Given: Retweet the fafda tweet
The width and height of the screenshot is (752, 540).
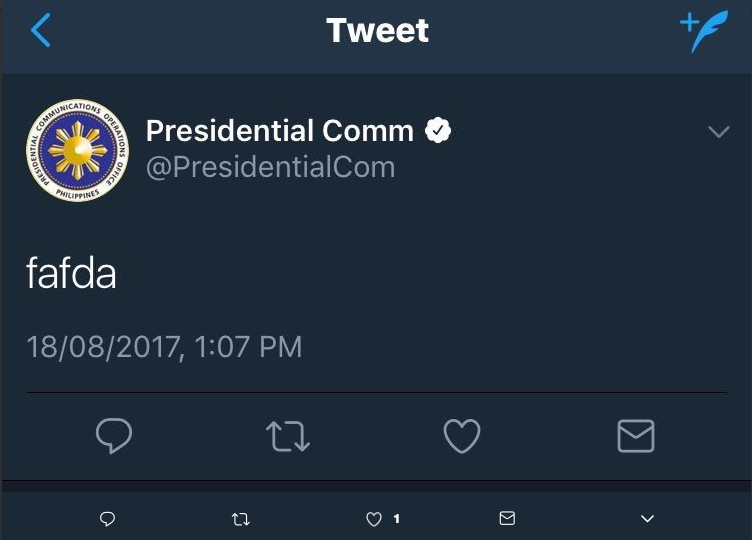Looking at the screenshot, I should pyautogui.click(x=288, y=436).
